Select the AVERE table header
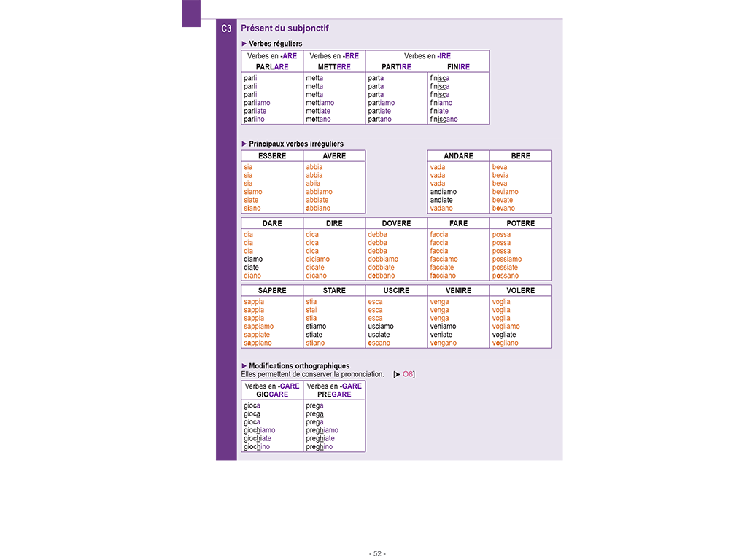This screenshot has height=560, width=747. (333, 155)
